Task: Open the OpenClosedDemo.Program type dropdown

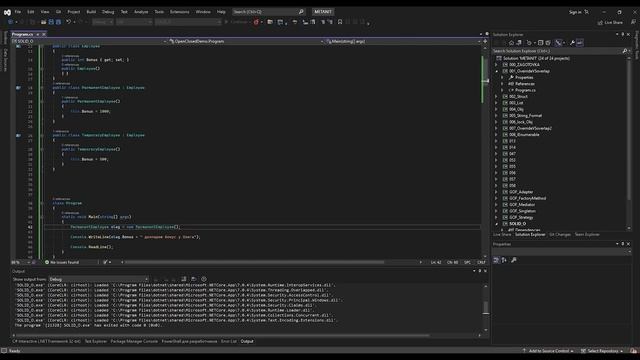Action: click(246, 41)
